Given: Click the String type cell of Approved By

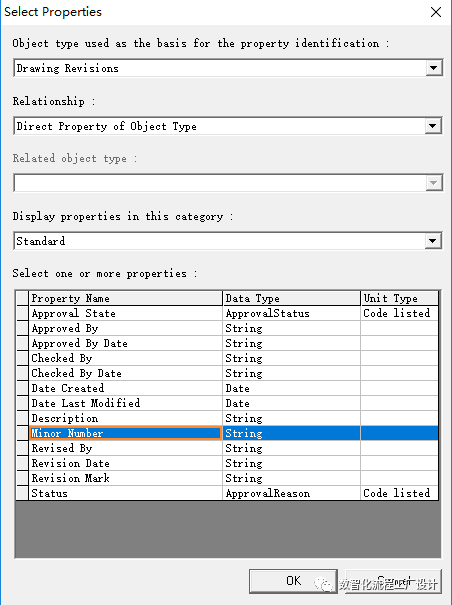Looking at the screenshot, I should click(x=291, y=328).
